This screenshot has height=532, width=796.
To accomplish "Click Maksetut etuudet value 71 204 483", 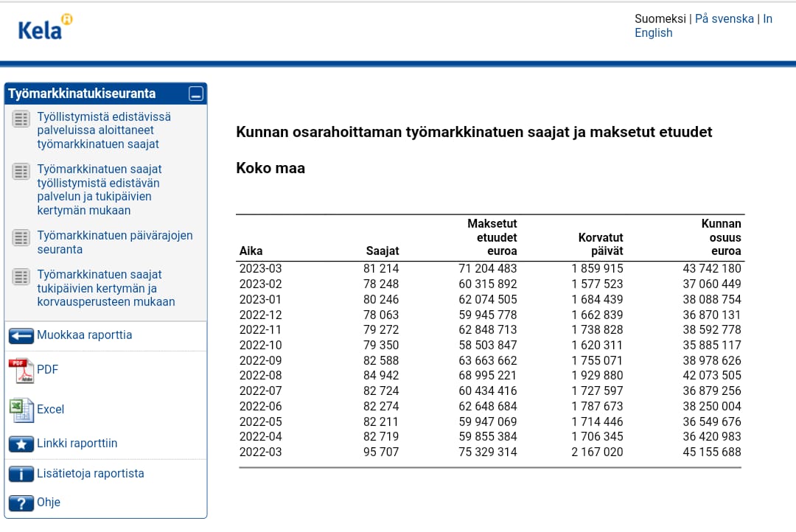I will [487, 268].
